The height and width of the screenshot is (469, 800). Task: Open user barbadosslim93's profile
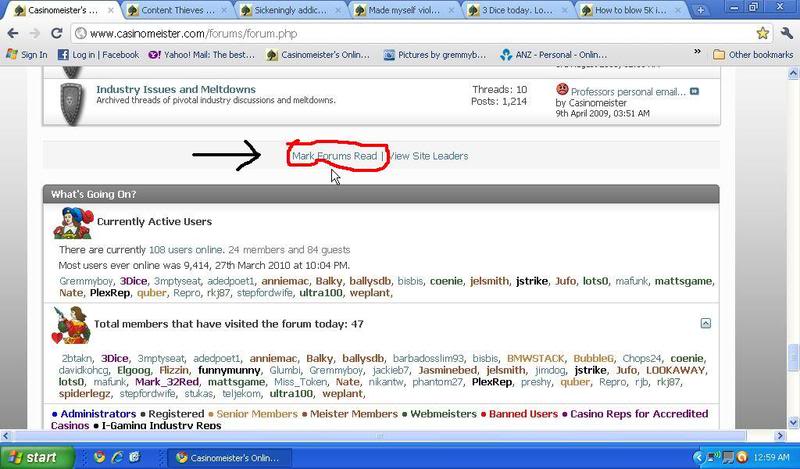click(428, 359)
